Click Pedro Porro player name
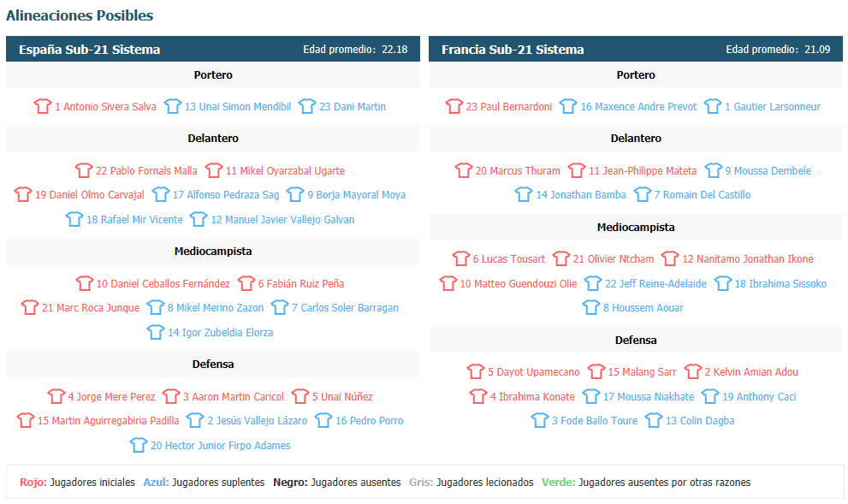Screen dimensions: 848x504 pyautogui.click(x=370, y=421)
